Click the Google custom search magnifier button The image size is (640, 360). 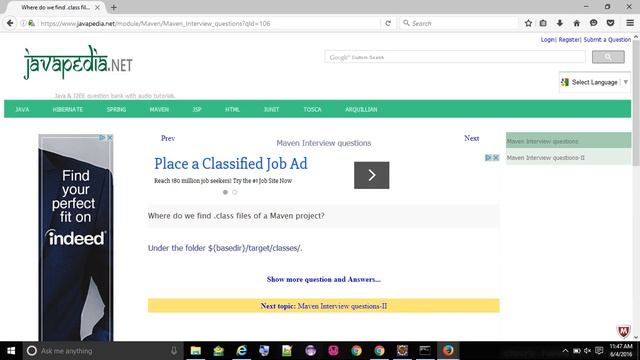[x=608, y=57]
